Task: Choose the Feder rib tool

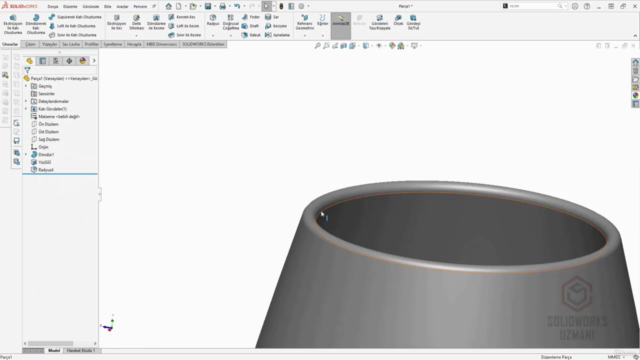Action: [x=251, y=17]
